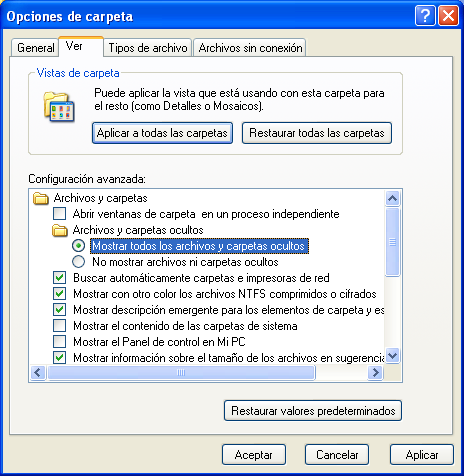
Task: Enable Abrir ventanas de carpeta en proceso independiente
Action: [60, 214]
